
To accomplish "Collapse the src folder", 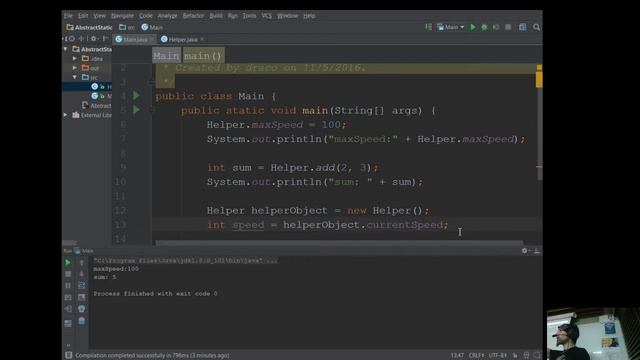I will 75,77.
